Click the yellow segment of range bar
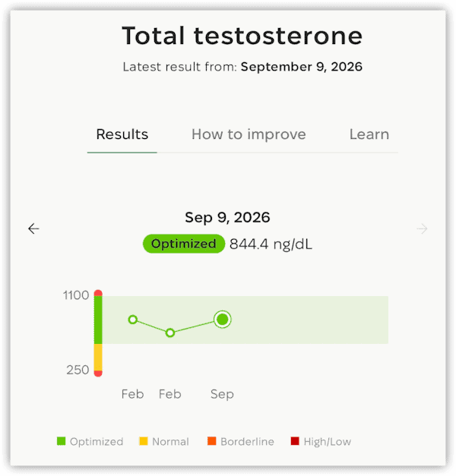The width and height of the screenshot is (456, 476). (x=98, y=358)
